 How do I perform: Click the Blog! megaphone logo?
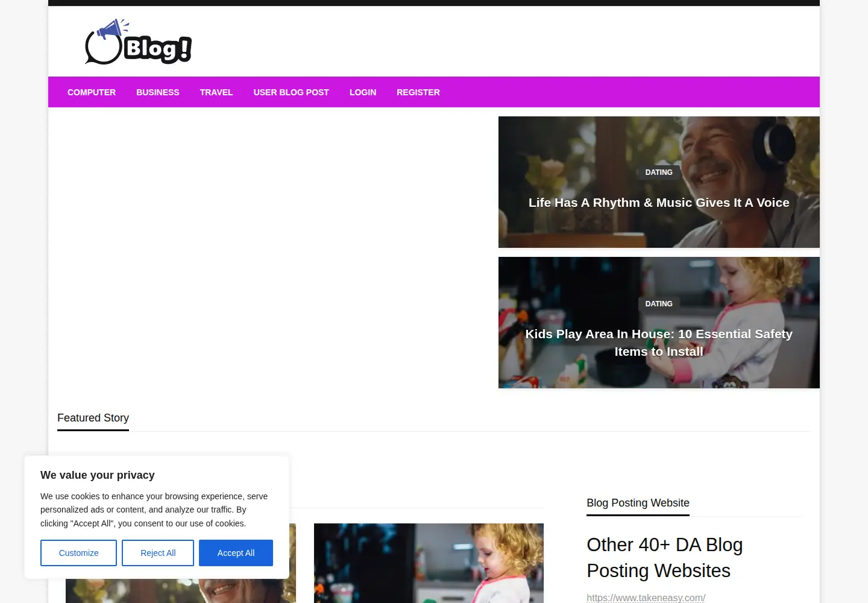[139, 42]
